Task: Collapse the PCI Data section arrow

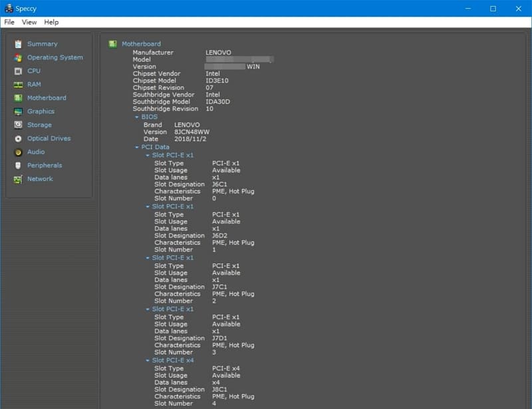Action: (137, 148)
